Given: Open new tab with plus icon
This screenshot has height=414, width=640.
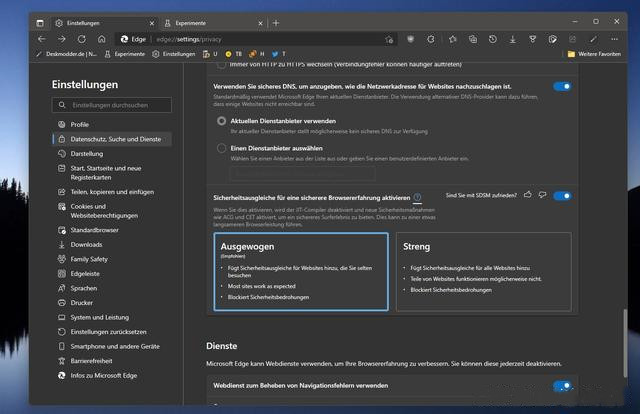Looking at the screenshot, I should [276, 22].
